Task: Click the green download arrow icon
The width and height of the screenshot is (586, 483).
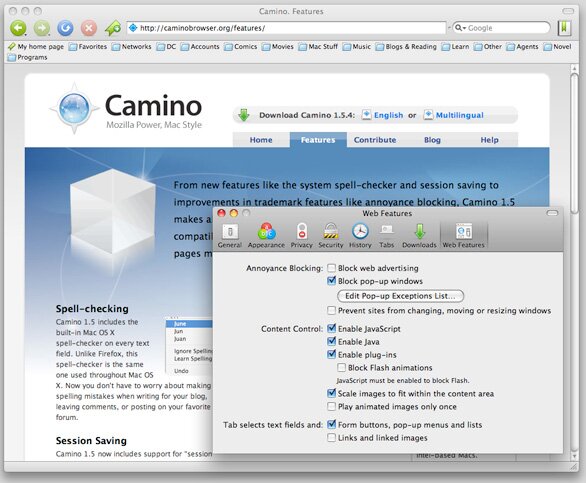Action: [244, 115]
